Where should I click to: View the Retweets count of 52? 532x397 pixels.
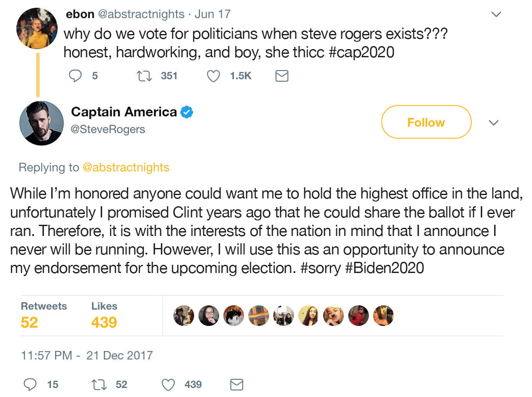(x=29, y=322)
